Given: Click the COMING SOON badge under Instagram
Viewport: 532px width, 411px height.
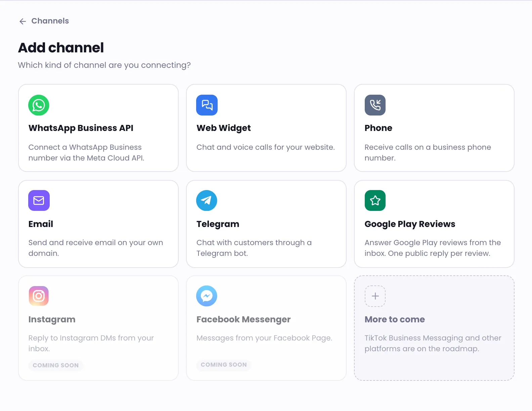Looking at the screenshot, I should pos(56,365).
